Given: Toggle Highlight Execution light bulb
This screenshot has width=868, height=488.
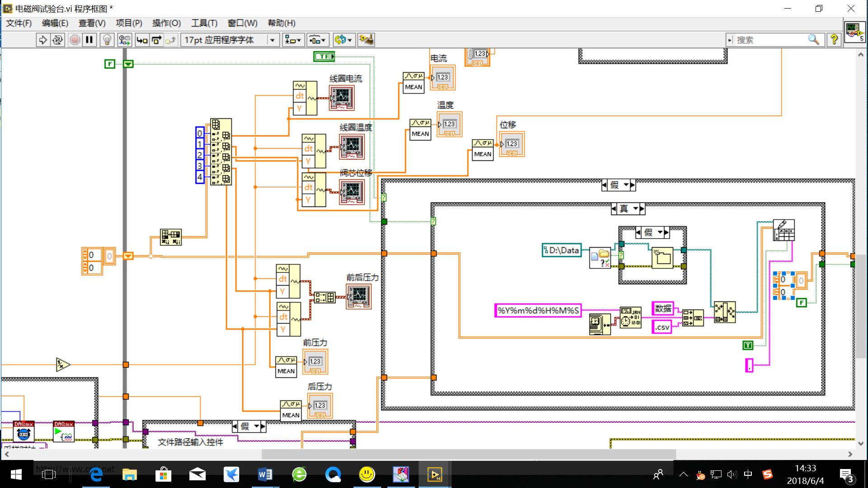Looking at the screenshot, I should click(107, 40).
